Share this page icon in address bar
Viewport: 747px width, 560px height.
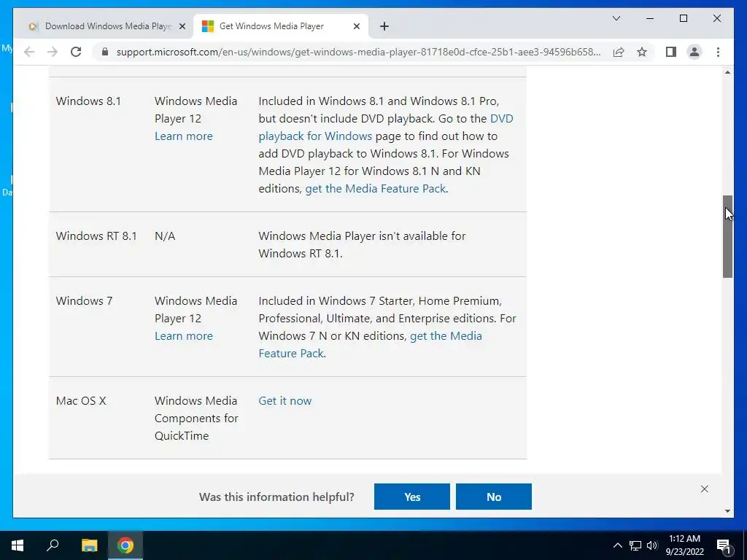(619, 52)
